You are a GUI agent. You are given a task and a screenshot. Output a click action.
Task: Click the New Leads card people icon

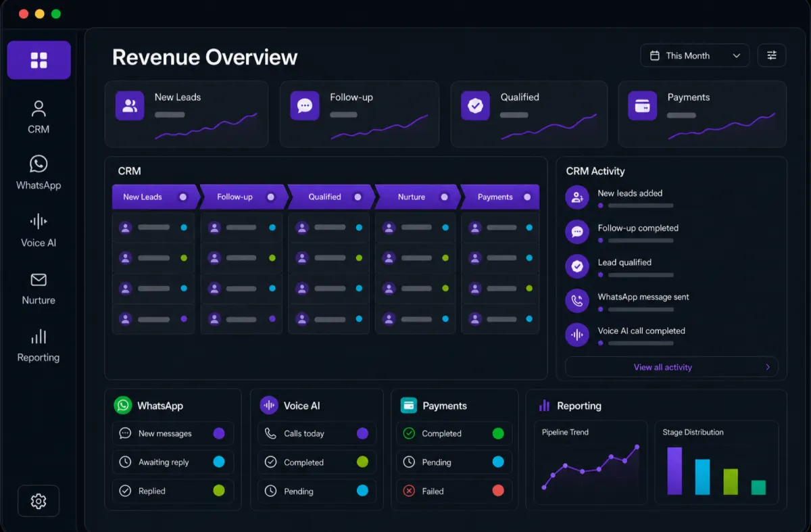click(x=130, y=106)
